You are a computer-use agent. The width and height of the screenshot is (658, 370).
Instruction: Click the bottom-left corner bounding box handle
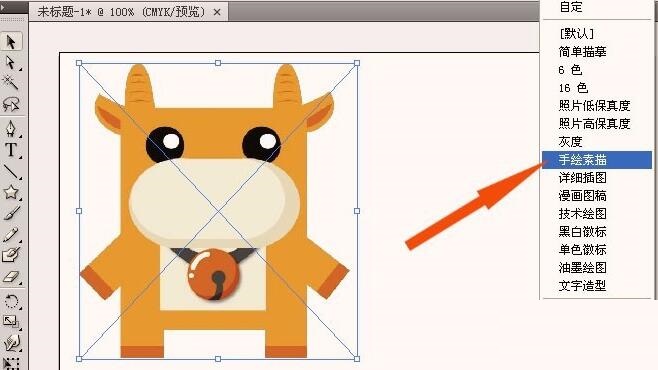(79, 359)
